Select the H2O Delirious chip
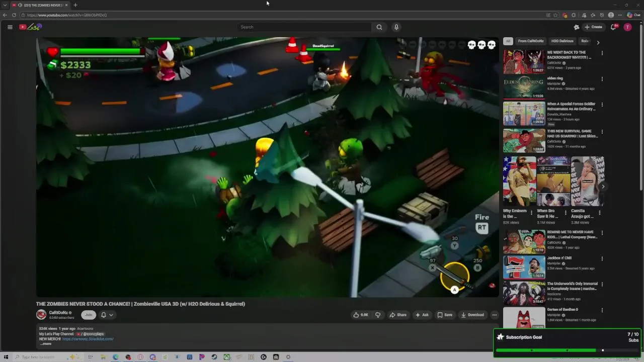 coord(562,41)
